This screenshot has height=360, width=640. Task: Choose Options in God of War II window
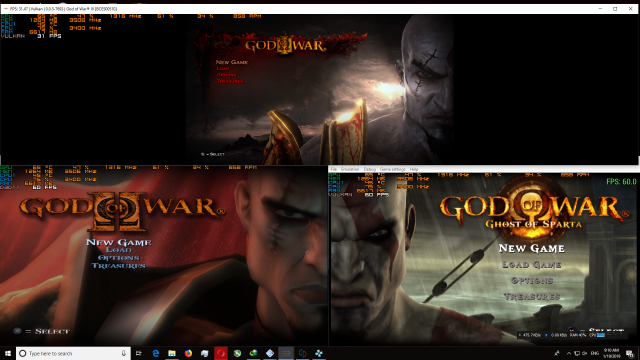(x=119, y=258)
